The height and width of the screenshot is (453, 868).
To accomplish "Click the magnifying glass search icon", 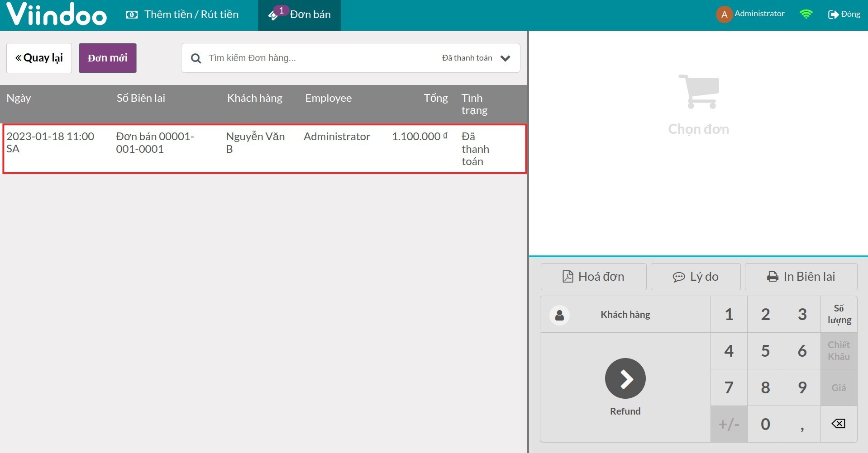I will click(x=196, y=58).
